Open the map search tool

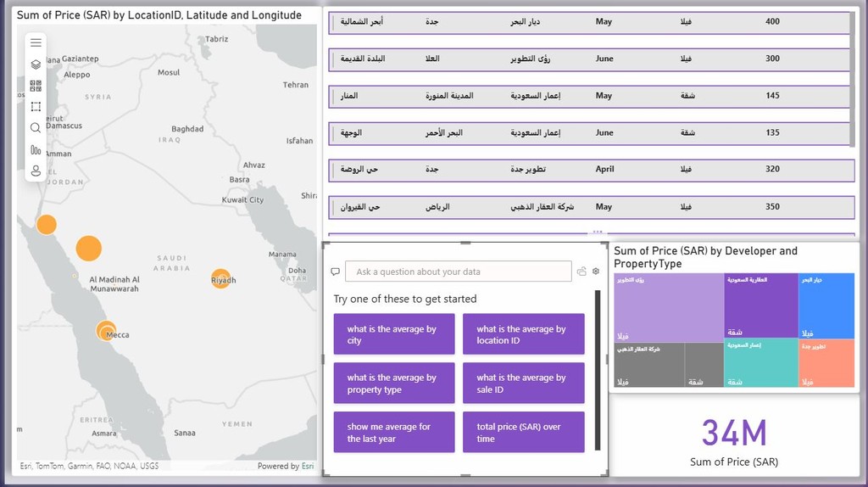pos(36,128)
